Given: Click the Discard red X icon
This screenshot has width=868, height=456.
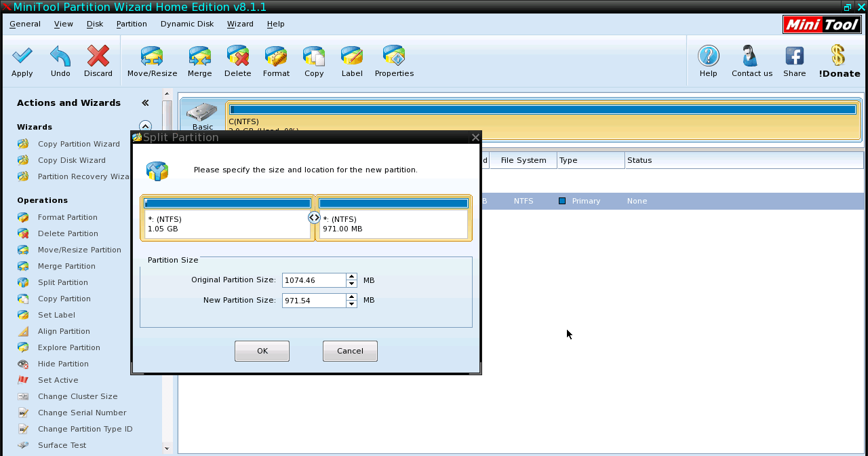Looking at the screenshot, I should 98,56.
